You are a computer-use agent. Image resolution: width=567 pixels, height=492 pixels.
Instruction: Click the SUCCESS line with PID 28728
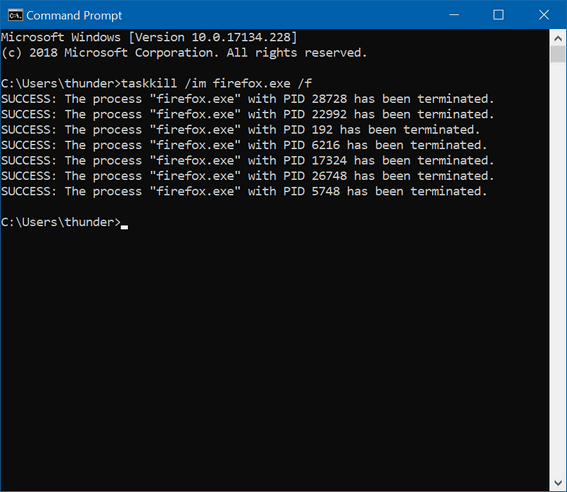point(247,99)
